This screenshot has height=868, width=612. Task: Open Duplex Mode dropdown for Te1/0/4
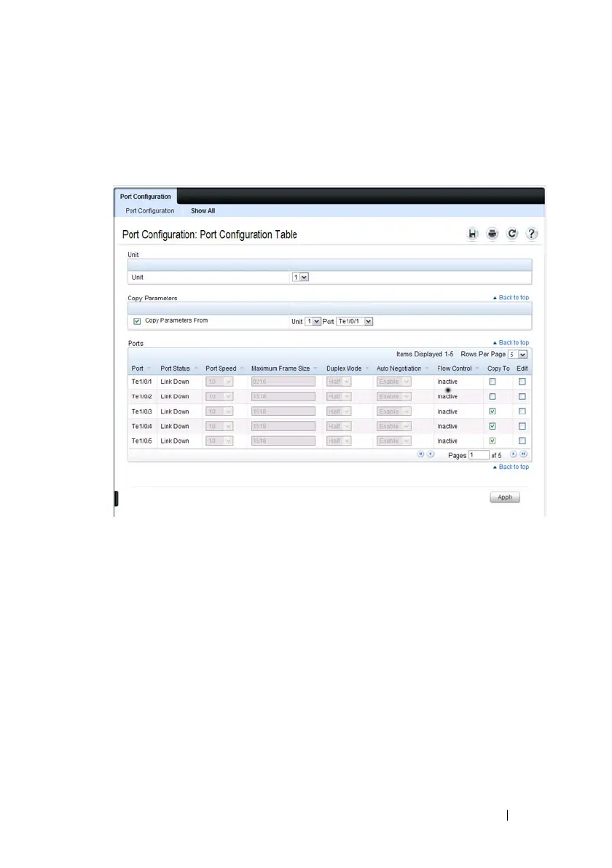(x=339, y=426)
